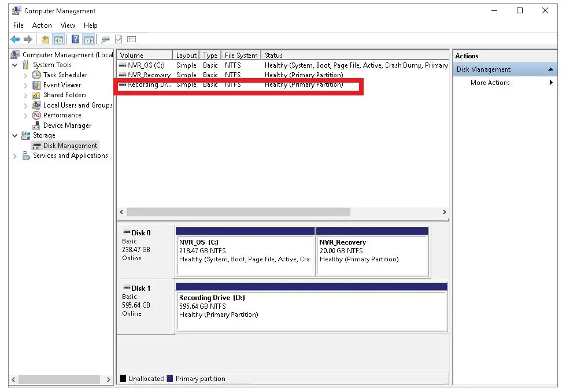This screenshot has width=566, height=392.
Task: Expand the Performance node
Action: click(x=25, y=116)
